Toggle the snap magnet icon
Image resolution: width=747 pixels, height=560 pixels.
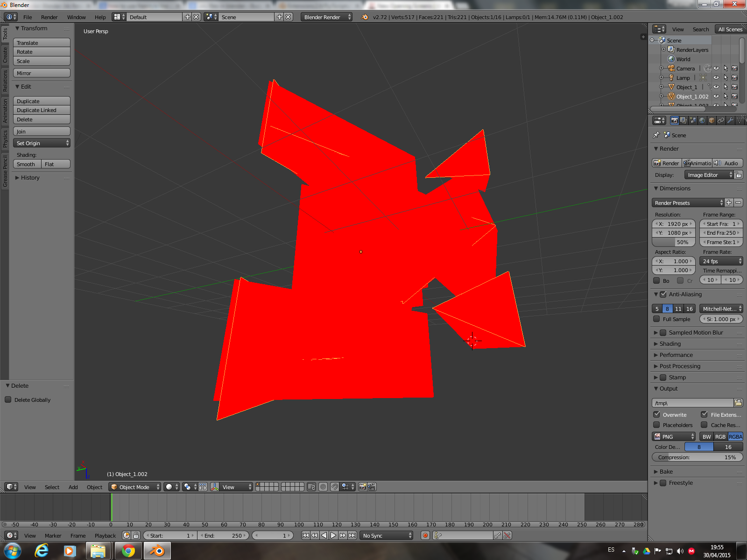point(335,487)
